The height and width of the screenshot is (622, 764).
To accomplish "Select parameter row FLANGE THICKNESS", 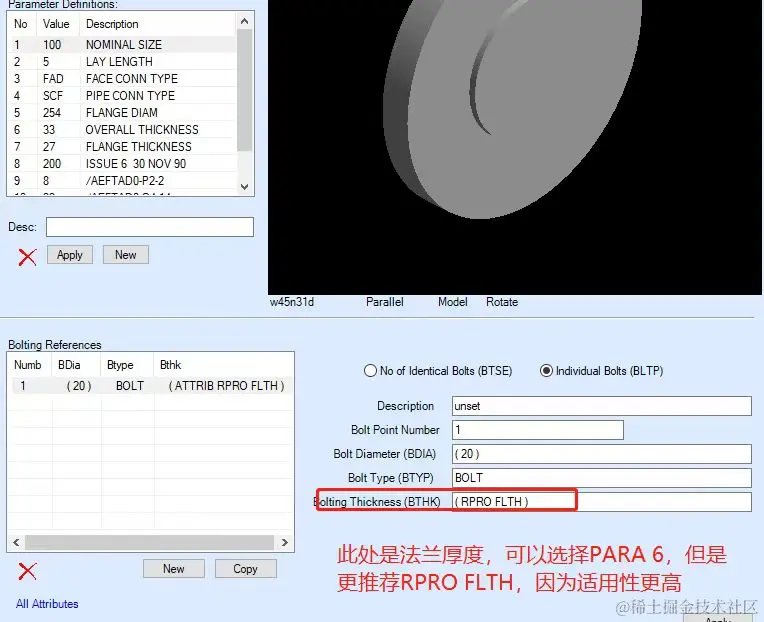I will [x=123, y=147].
